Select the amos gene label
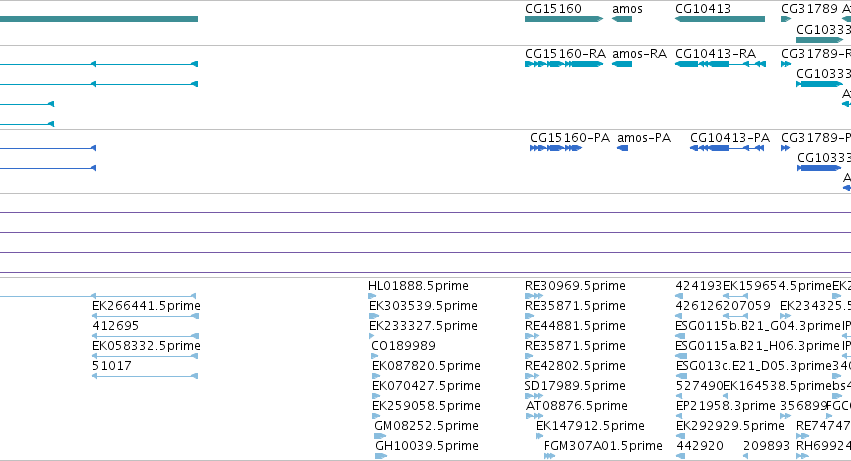Image resolution: width=851 pixels, height=461 pixels. [627, 9]
